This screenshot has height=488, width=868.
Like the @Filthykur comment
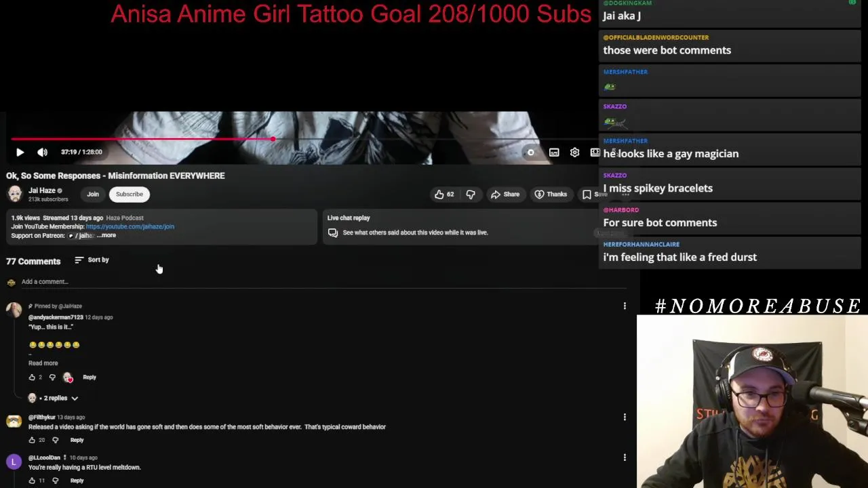pos(32,441)
